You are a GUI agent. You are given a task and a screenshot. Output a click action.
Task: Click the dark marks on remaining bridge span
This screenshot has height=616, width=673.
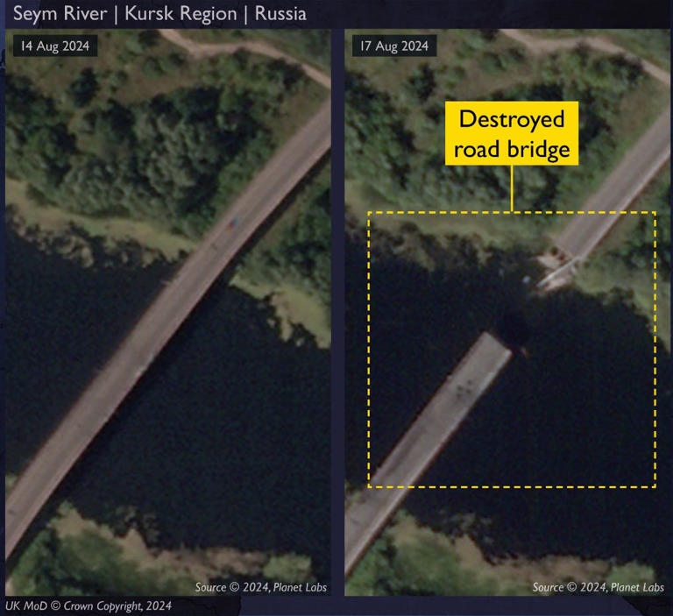coord(464,387)
